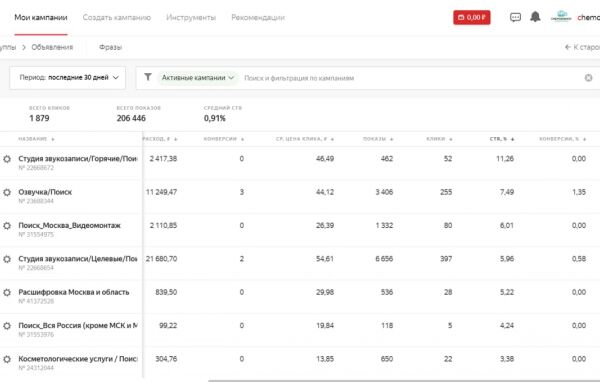This screenshot has width=600, height=382.
Task: Open campaign Поиск_Москва_Видеомонтаж
Action: point(69,225)
